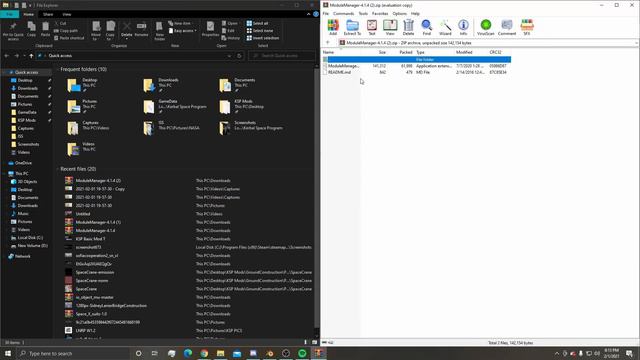640x360 pixels.
Task: Click the Explorer Up arrow button
Action: [x=31, y=56]
